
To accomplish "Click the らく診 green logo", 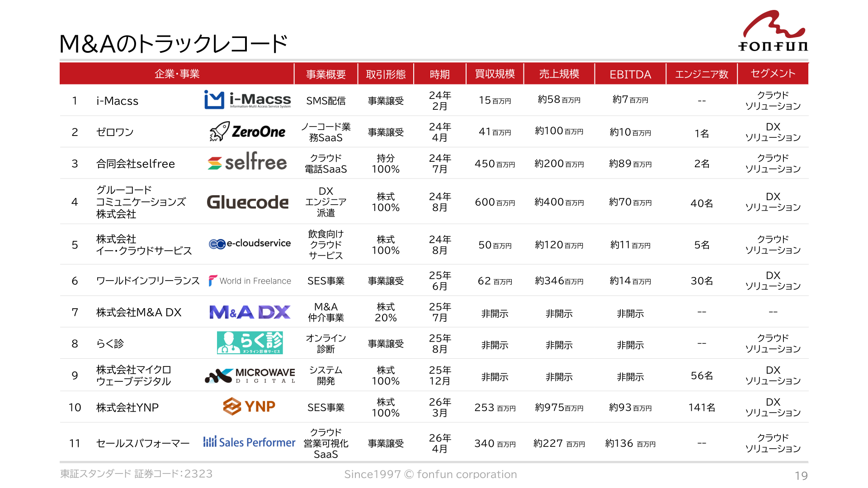I will click(x=250, y=343).
